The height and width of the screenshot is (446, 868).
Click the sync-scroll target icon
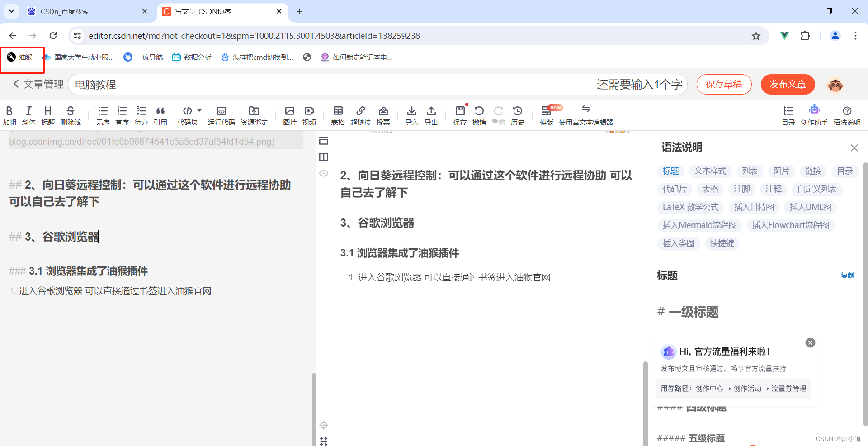(324, 425)
